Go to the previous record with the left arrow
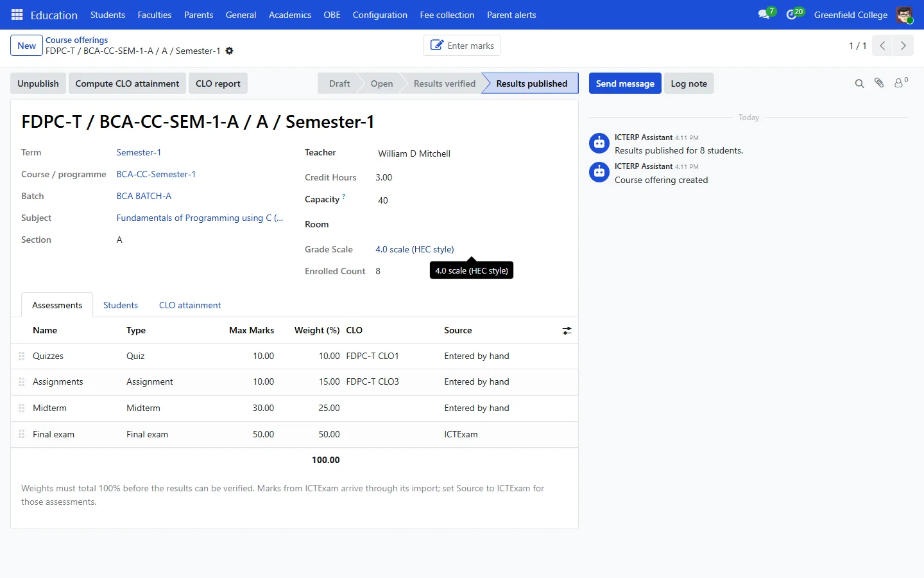This screenshot has width=924, height=578. point(882,46)
